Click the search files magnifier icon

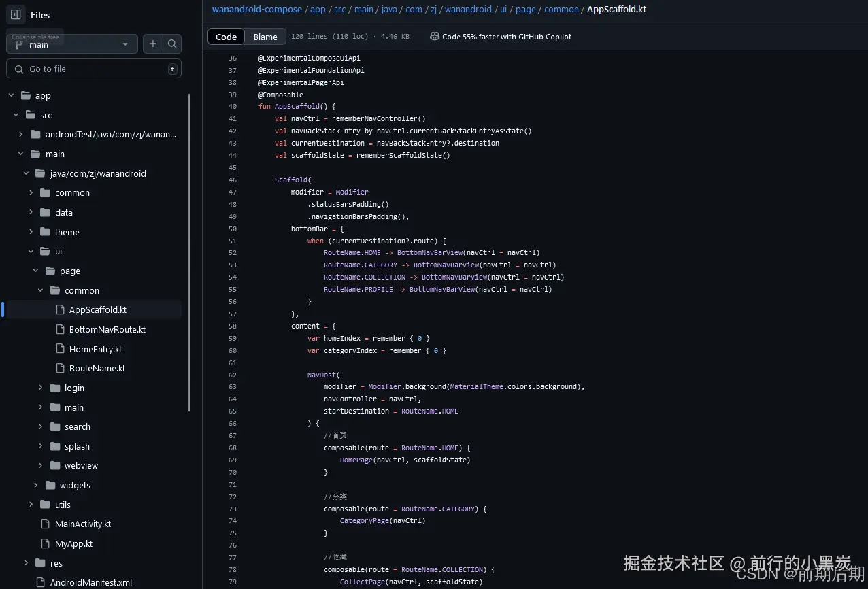[172, 44]
